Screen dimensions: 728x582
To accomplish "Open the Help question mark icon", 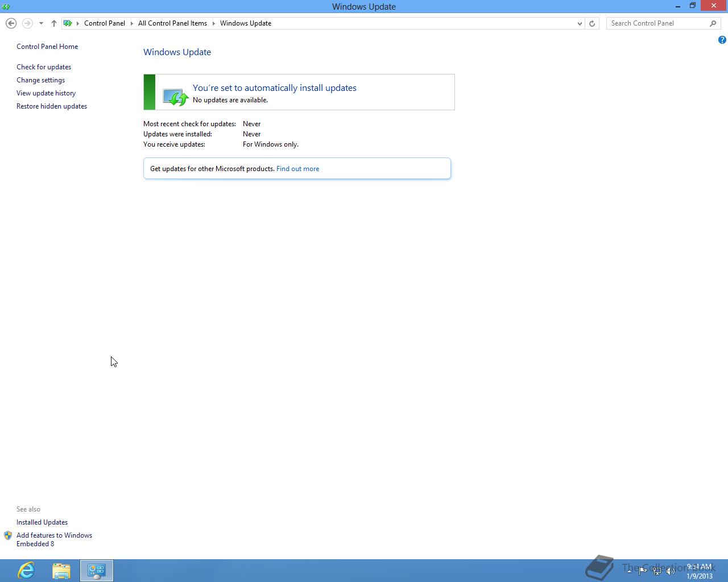I will [722, 40].
